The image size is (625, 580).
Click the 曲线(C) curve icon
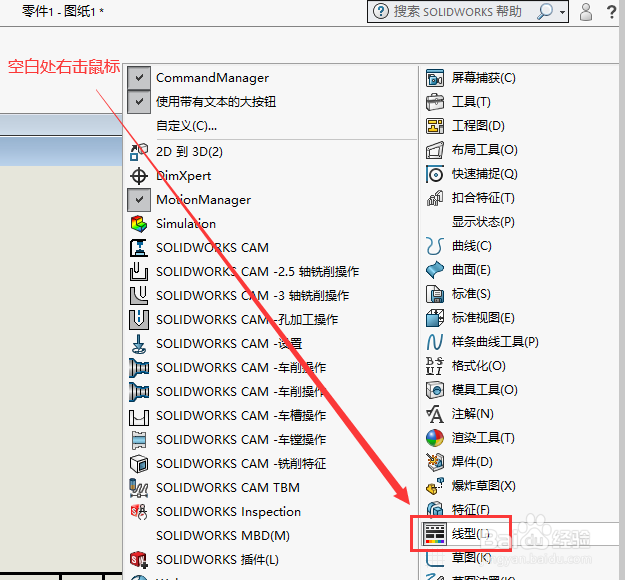point(435,246)
